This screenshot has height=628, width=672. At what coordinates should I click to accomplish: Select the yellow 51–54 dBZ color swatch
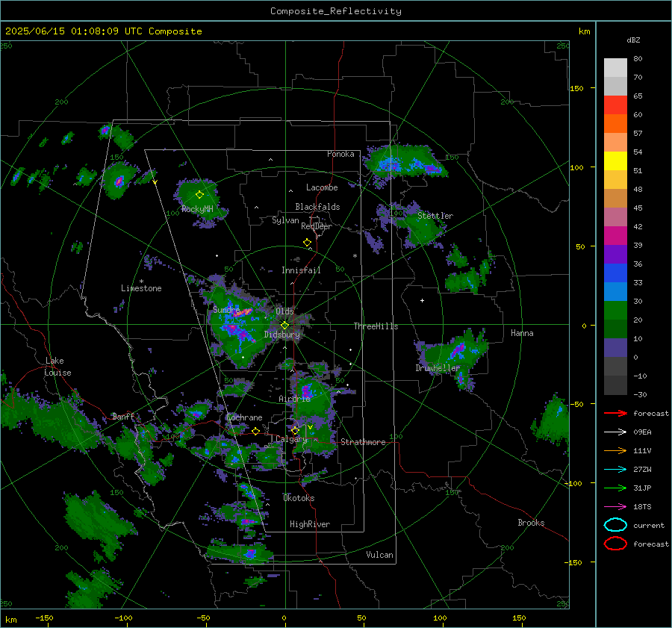pos(615,161)
